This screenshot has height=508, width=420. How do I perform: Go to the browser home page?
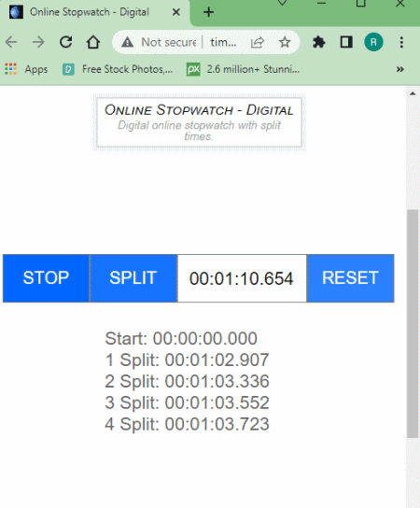(x=93, y=42)
